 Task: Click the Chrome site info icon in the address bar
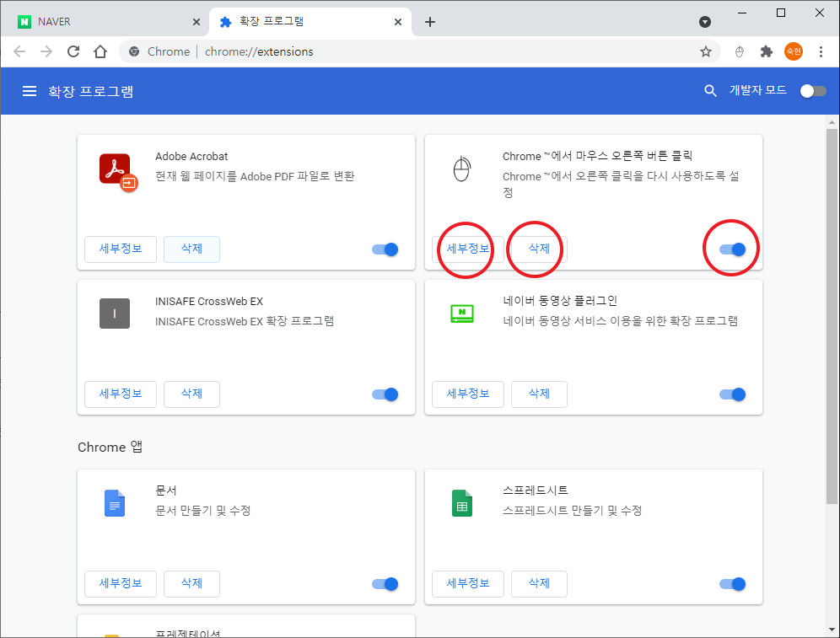click(x=134, y=51)
